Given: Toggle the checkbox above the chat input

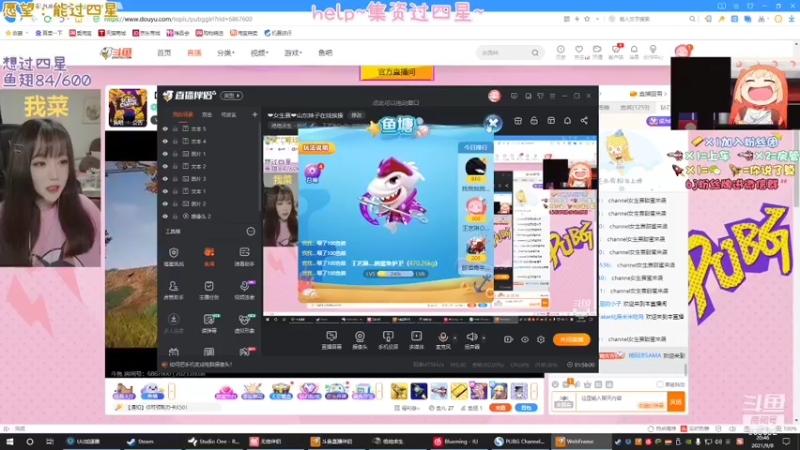Looking at the screenshot, I should [x=660, y=384].
